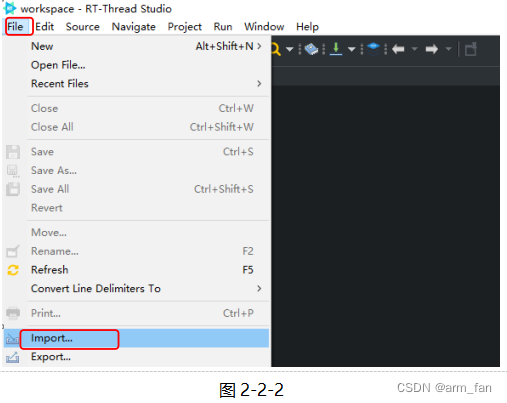The width and height of the screenshot is (507, 403).
Task: Expand the dropdown next to the download icon
Action: 351,50
